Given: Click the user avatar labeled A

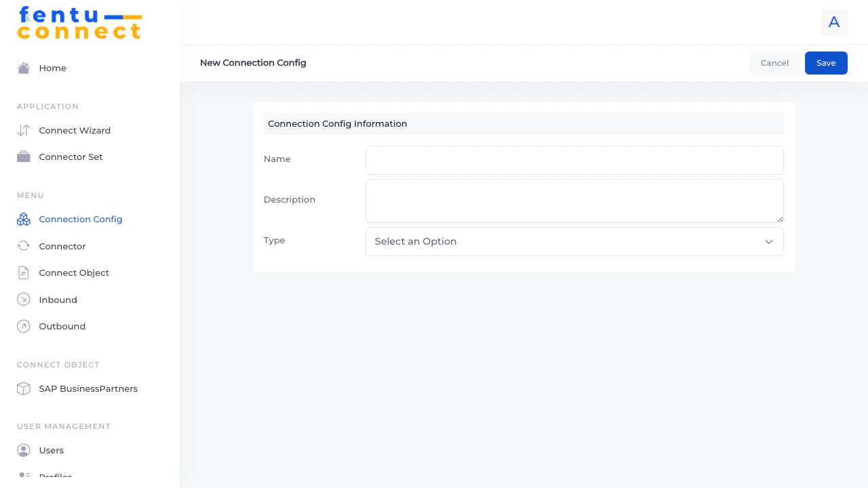Looking at the screenshot, I should pos(833,22).
